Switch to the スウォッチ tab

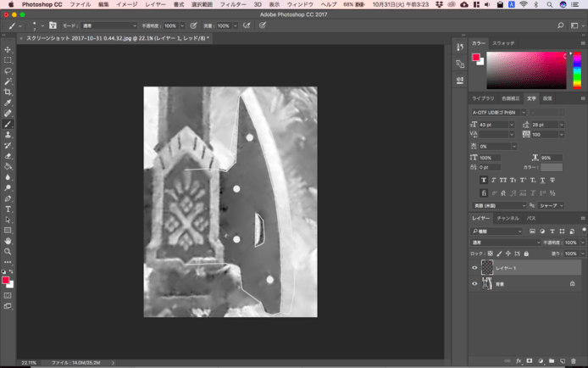[504, 42]
